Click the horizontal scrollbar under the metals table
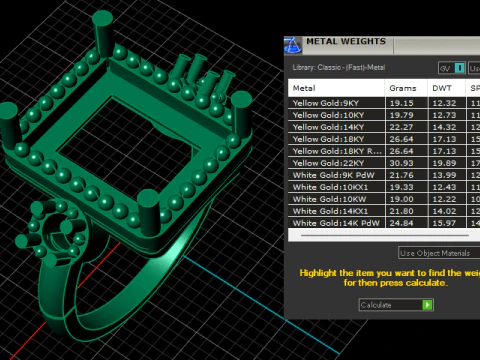Screen dimensions: 480x360 (384, 235)
